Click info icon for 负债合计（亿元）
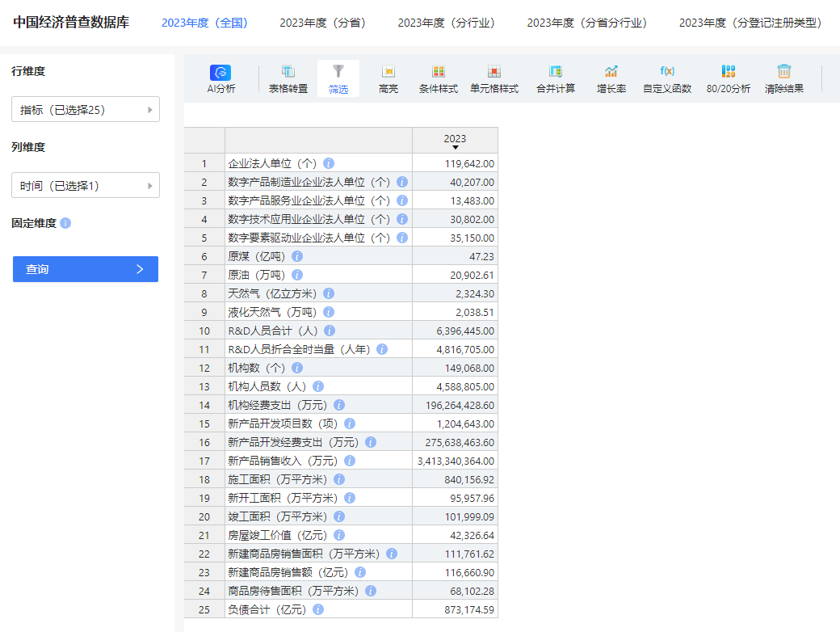 (x=318, y=609)
